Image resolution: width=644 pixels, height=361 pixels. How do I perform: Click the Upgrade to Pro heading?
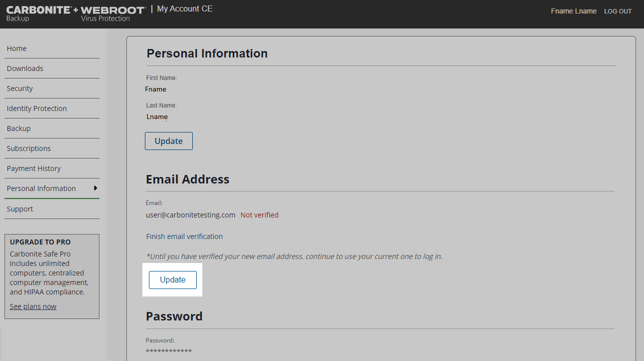click(40, 242)
